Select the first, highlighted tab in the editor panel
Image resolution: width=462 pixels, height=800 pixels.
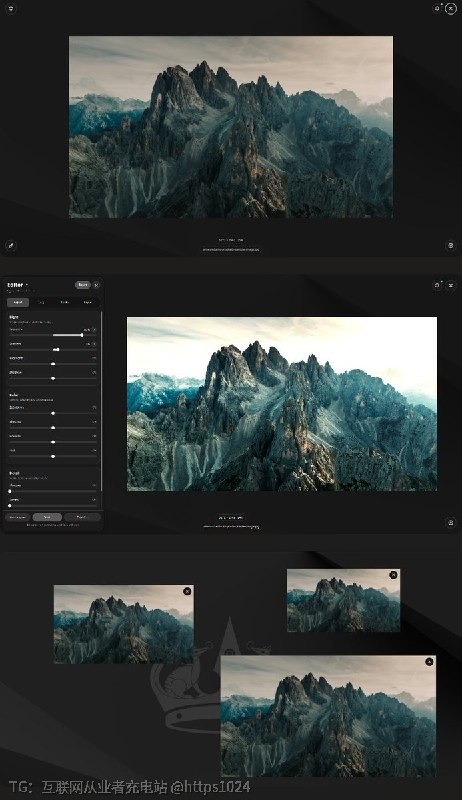coord(18,302)
